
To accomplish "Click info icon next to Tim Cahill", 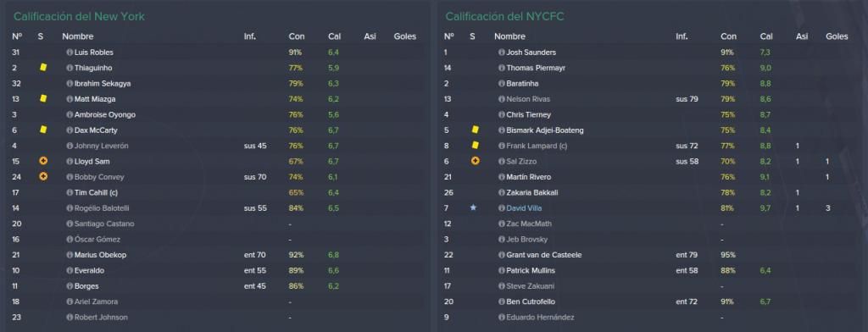I will [x=70, y=192].
